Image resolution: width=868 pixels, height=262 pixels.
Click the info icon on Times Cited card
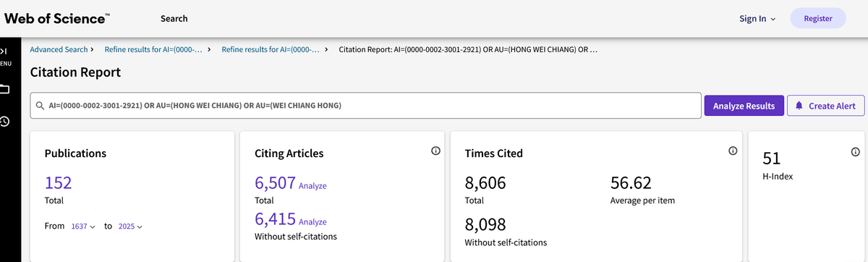(733, 151)
